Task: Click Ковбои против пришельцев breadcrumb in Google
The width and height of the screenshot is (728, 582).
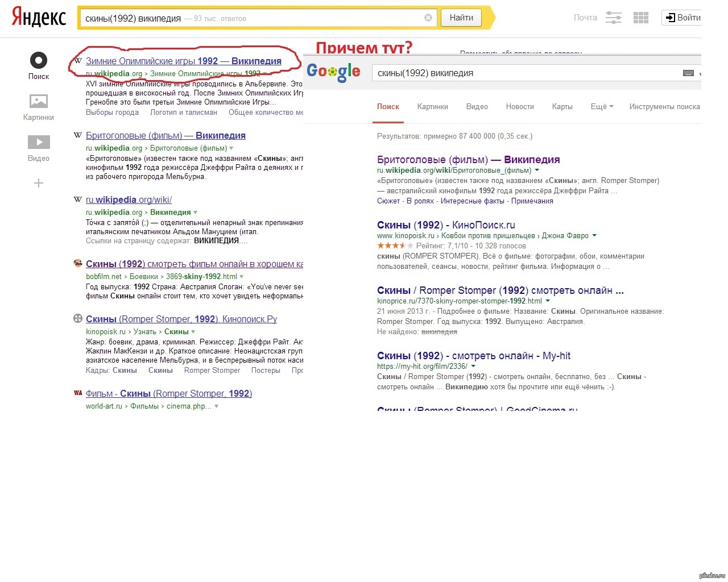Action: (488, 236)
